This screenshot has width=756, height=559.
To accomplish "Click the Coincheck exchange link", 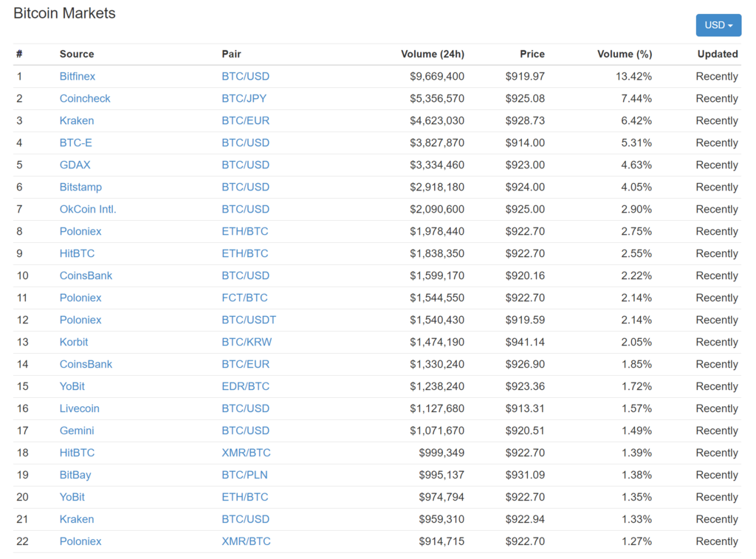I will (x=85, y=98).
